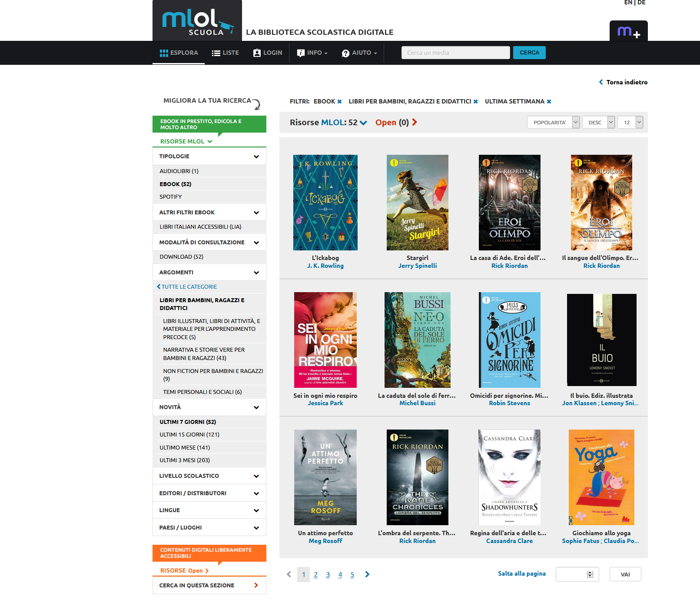Open the Info dropdown menu
Viewport: 700px width, 603px height.
point(312,53)
